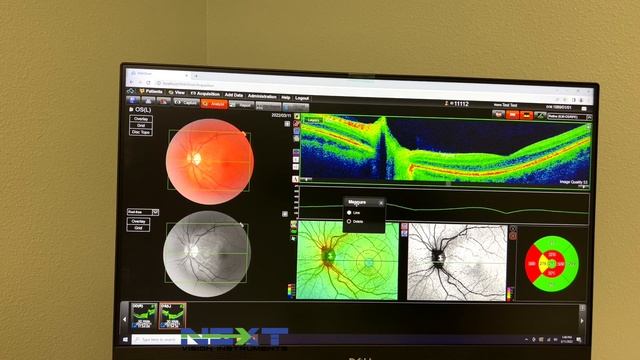The width and height of the screenshot is (640, 360).
Task: Open the View menu
Action: click(177, 93)
